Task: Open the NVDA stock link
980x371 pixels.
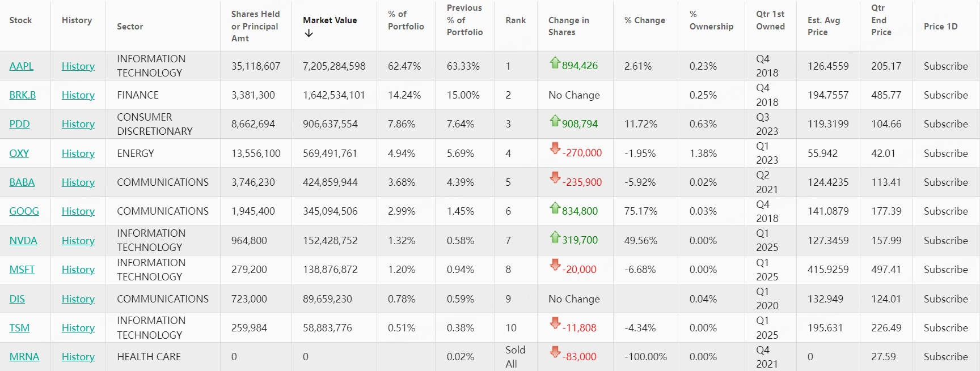Action: [23, 241]
